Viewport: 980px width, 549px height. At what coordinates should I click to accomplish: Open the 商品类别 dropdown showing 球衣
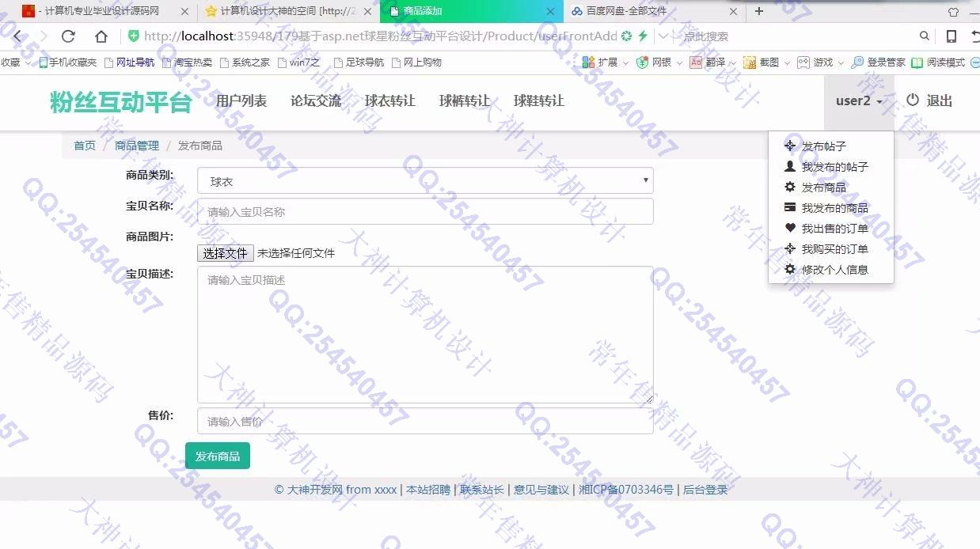pos(425,181)
